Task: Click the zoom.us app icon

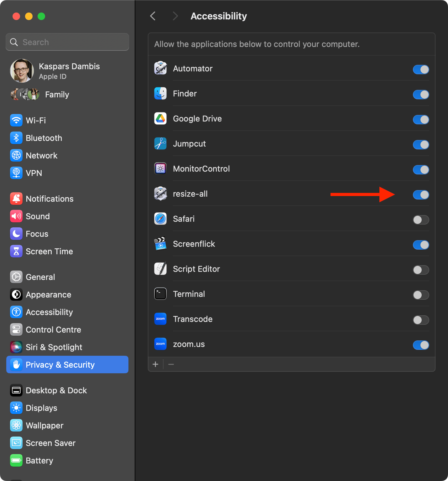Action: click(x=160, y=344)
